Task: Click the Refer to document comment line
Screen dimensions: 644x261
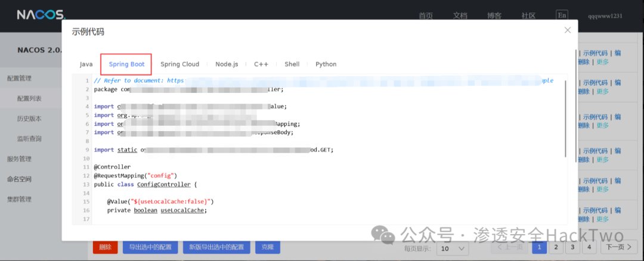Action: [x=324, y=80]
